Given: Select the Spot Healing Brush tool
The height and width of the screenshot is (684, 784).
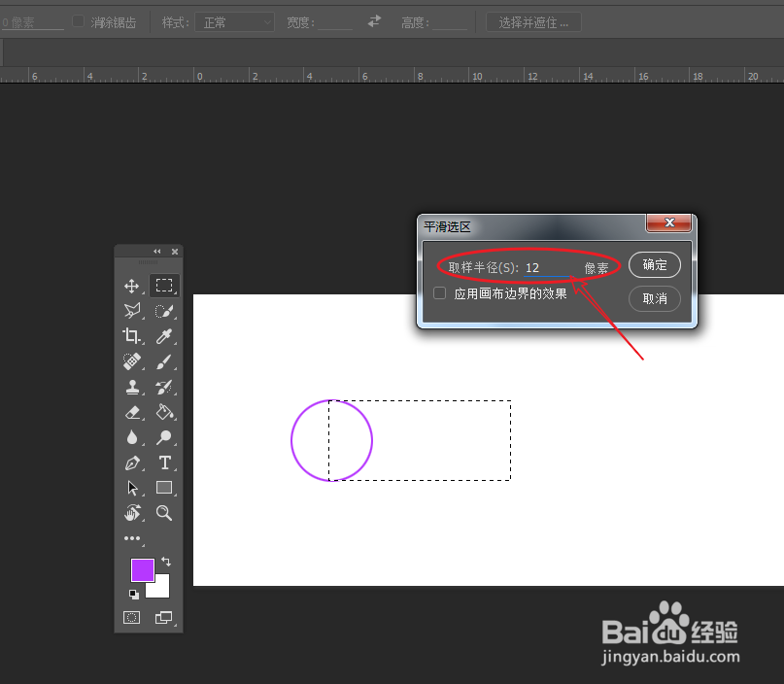Looking at the screenshot, I should click(132, 361).
